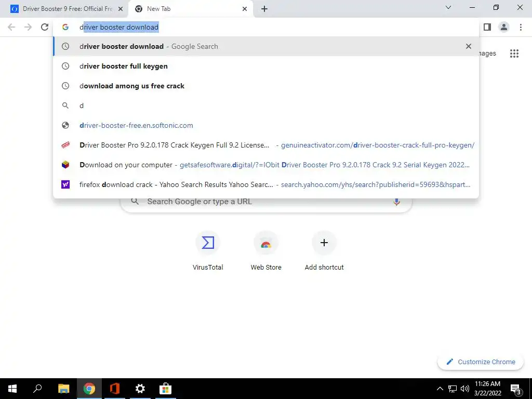Click the taskbar clock showing 11:26 AM

click(x=487, y=389)
